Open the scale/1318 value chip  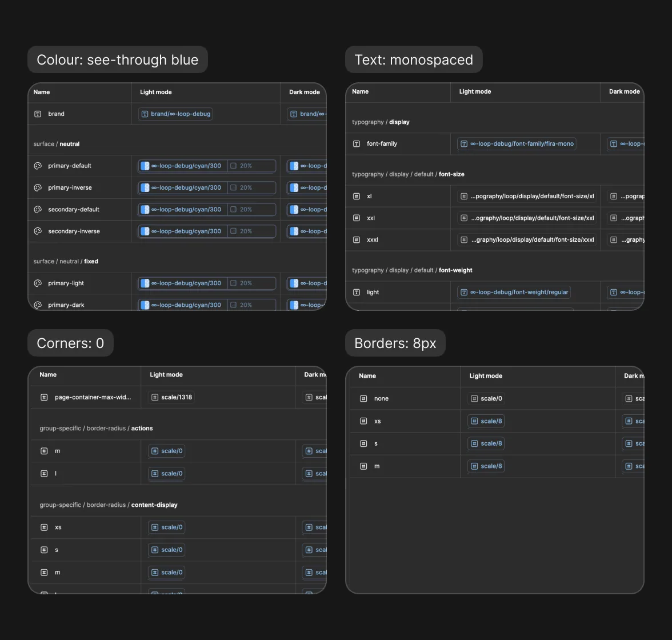(171, 397)
